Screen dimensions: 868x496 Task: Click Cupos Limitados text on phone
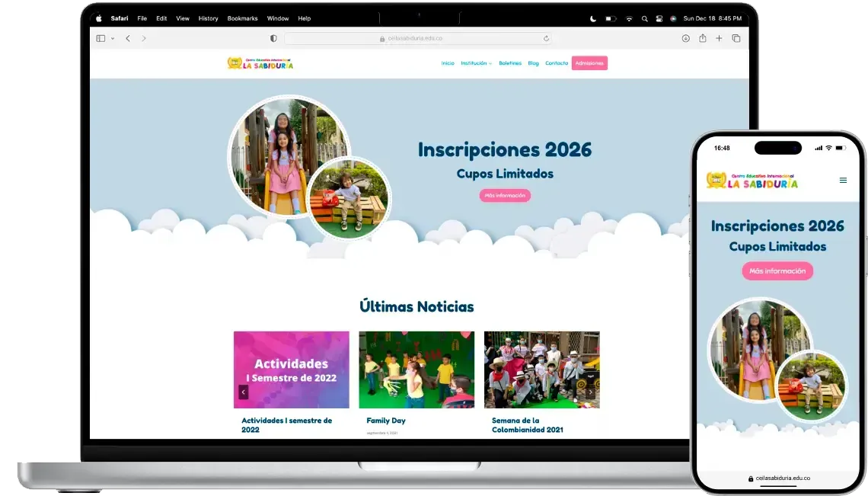pos(777,247)
